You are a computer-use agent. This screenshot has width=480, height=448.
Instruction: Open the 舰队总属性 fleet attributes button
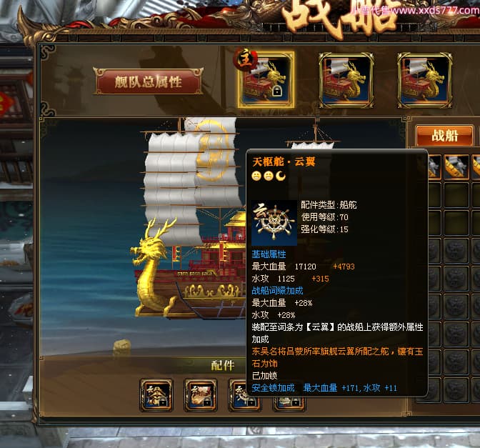[149, 81]
